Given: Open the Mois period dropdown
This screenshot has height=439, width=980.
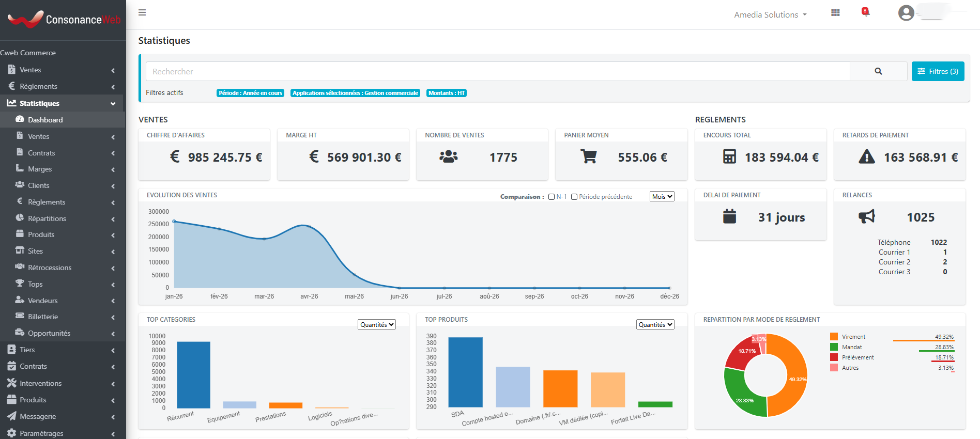Looking at the screenshot, I should coord(662,196).
